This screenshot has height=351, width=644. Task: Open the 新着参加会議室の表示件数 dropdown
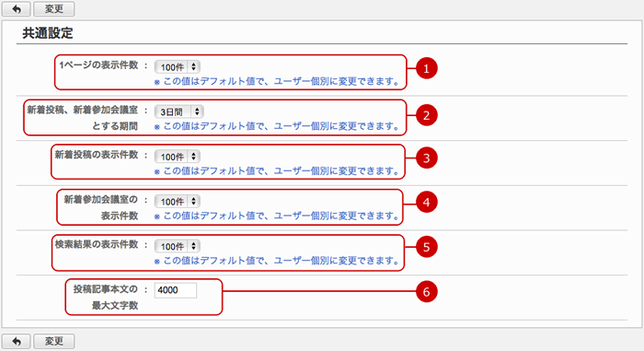177,201
